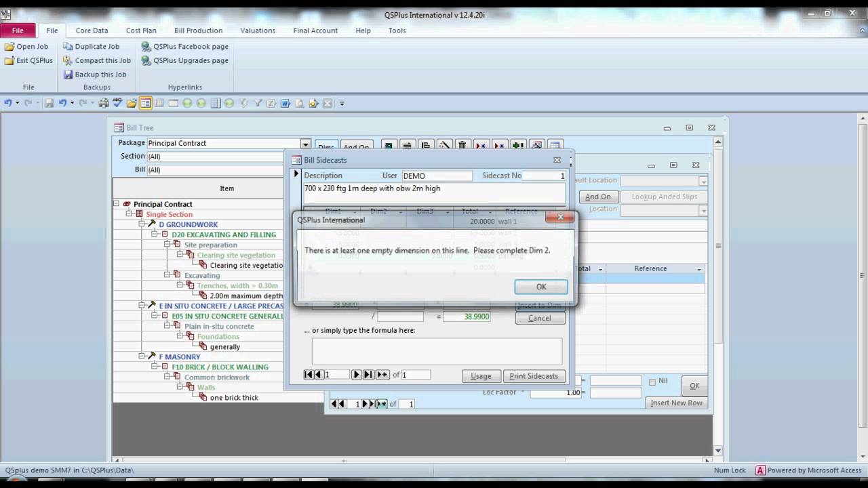
Task: Click the open folder toolbar icon
Action: pos(131,104)
